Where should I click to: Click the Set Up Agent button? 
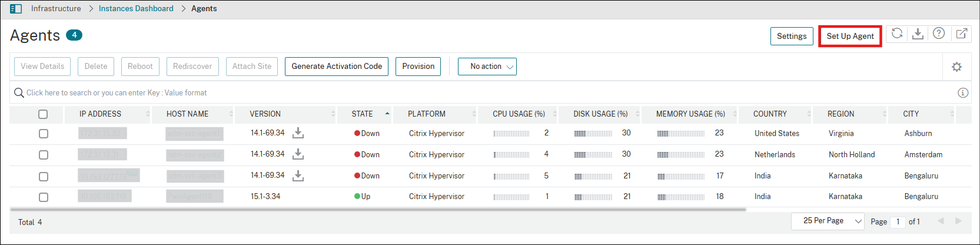point(850,36)
